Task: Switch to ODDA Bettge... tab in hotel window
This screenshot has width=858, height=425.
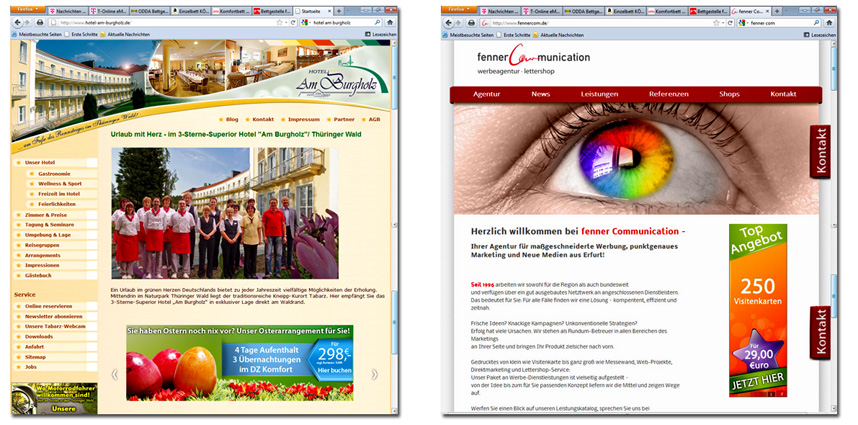Action: (149, 11)
